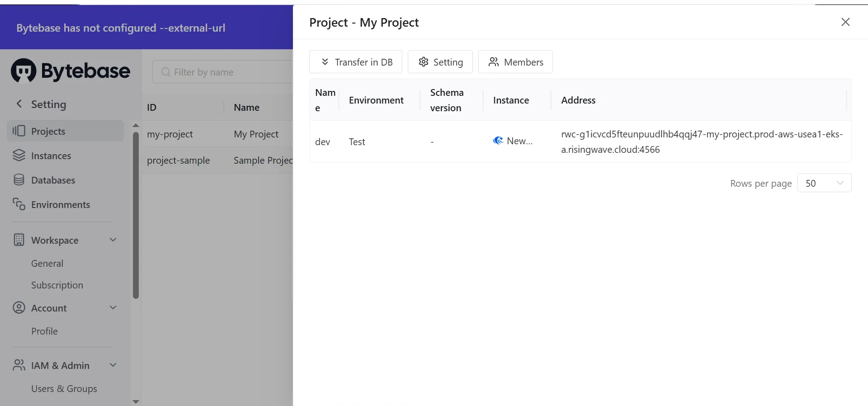Click the IAM & Admin people icon
Image resolution: width=868 pixels, height=406 pixels.
(x=19, y=365)
